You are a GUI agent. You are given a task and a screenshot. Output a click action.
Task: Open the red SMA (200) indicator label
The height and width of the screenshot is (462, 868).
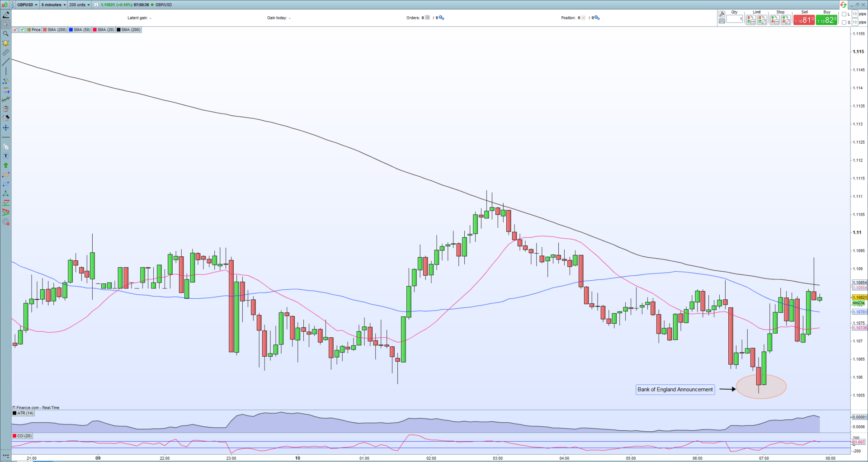(x=55, y=30)
